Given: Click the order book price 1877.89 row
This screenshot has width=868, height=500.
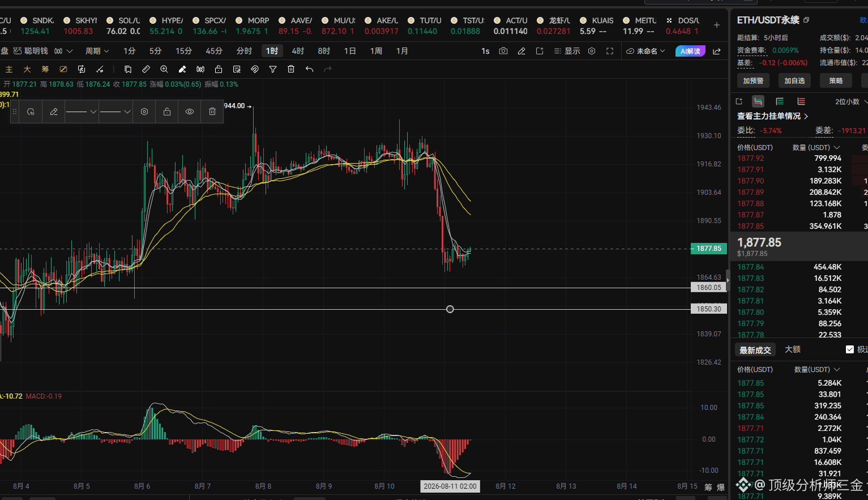Looking at the screenshot, I should (799, 192).
